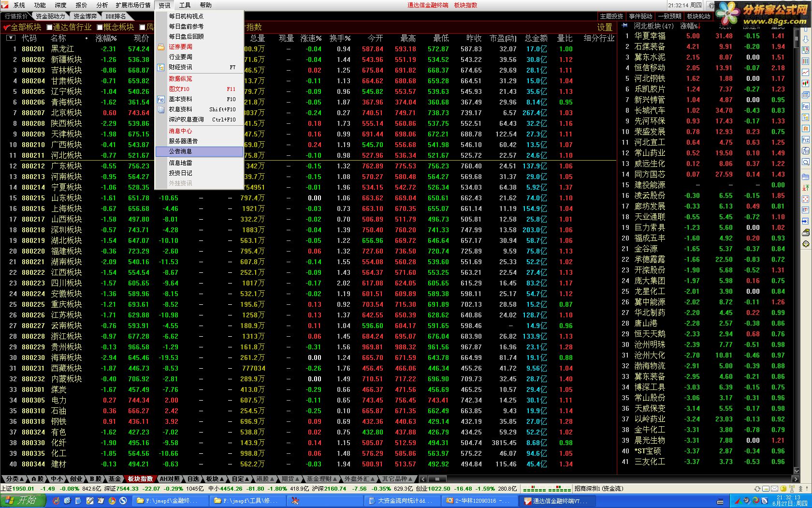Open the column dropdown arrow beside 代码
Image resolution: width=812 pixels, height=508 pixels.
click(11, 38)
